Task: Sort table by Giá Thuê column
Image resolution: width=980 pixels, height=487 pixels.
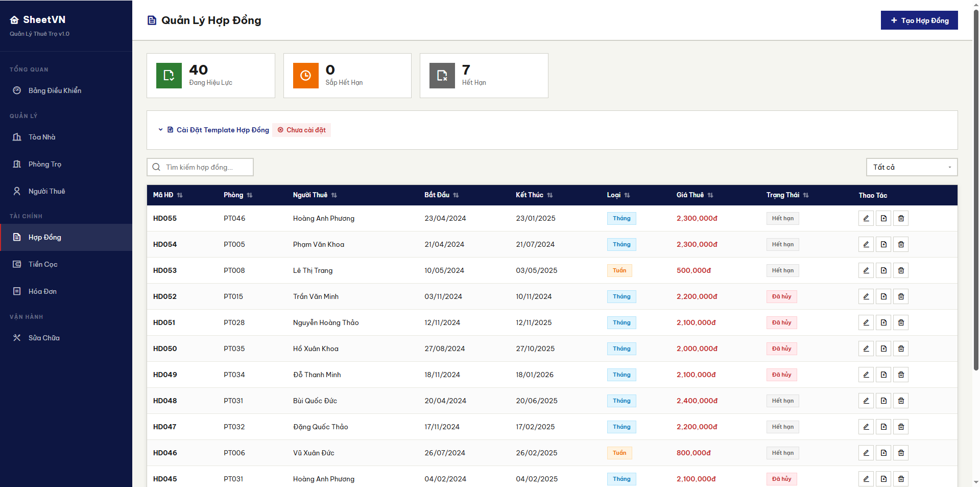Action: click(695, 195)
